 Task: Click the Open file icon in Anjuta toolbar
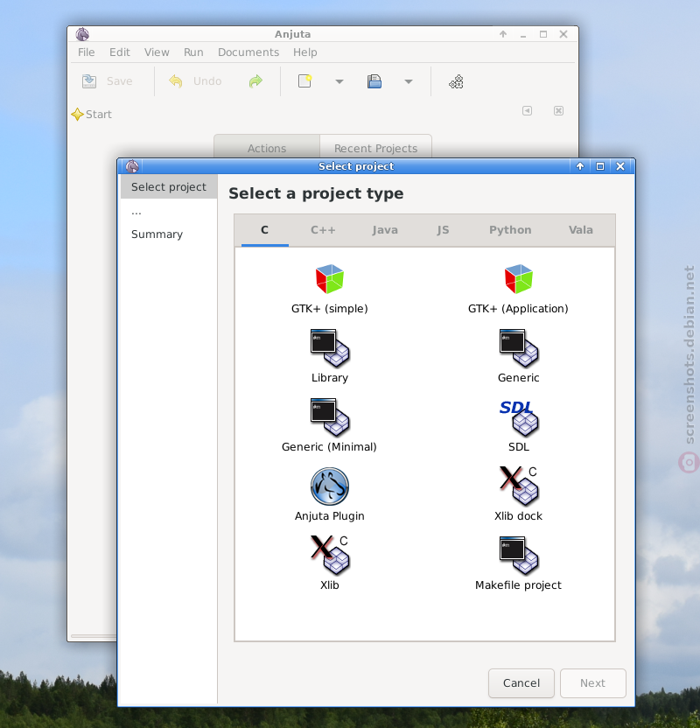click(374, 81)
